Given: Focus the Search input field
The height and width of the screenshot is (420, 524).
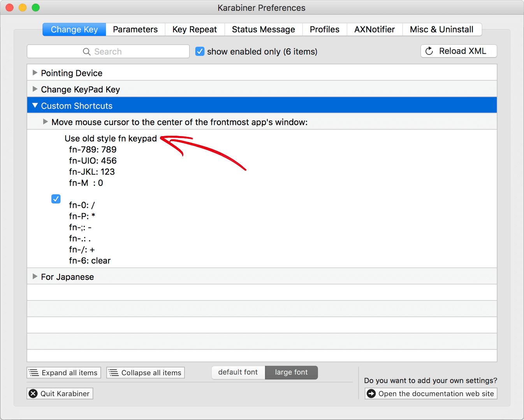Looking at the screenshot, I should (x=108, y=51).
